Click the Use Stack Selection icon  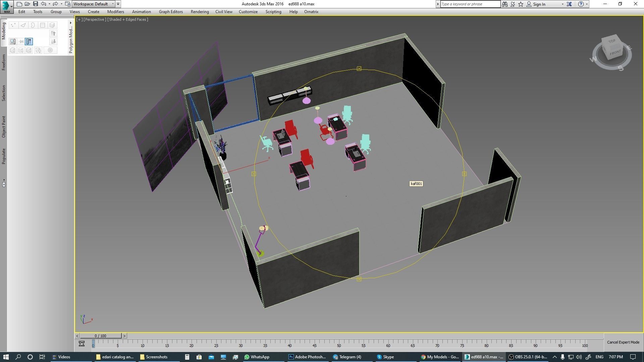(x=38, y=50)
